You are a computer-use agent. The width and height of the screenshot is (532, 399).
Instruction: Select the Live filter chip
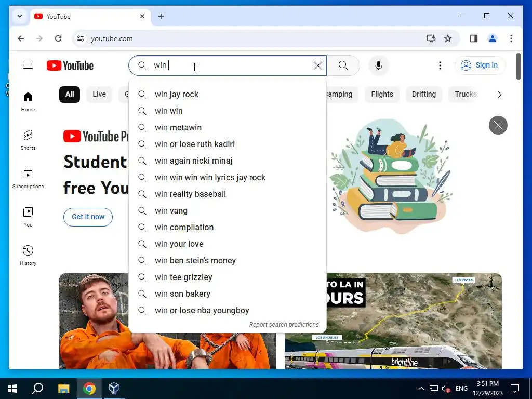(x=99, y=95)
